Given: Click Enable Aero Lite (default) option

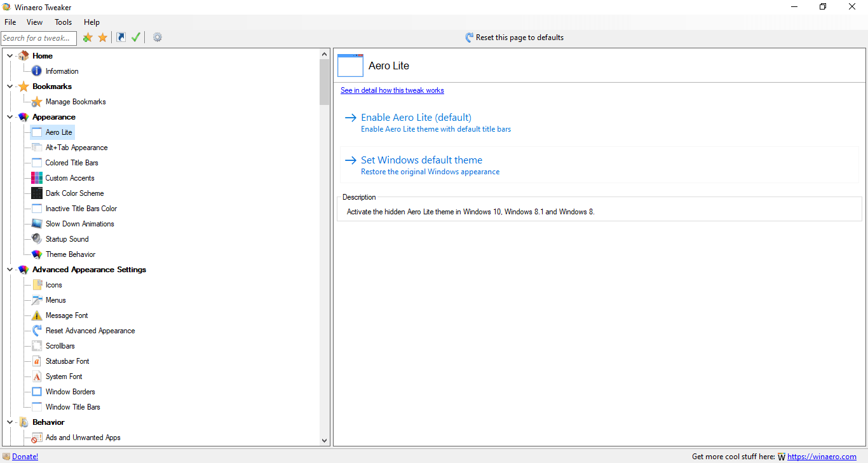Looking at the screenshot, I should [416, 118].
